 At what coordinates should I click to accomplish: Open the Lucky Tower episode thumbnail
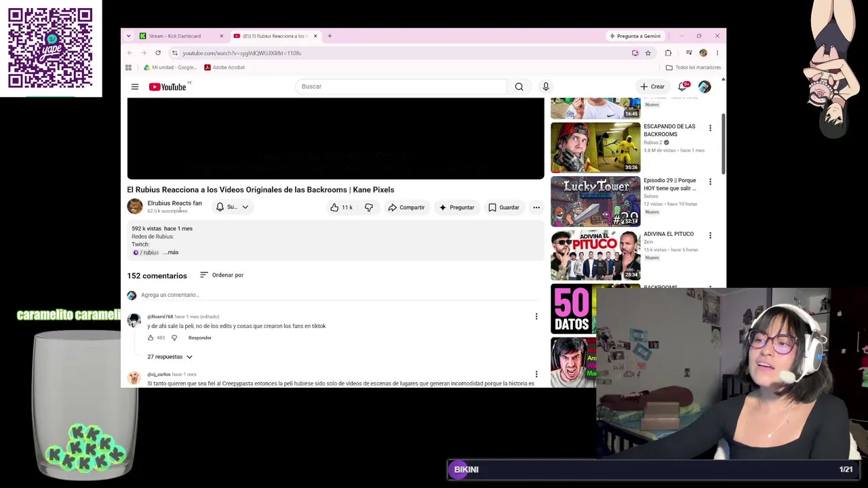pos(595,201)
